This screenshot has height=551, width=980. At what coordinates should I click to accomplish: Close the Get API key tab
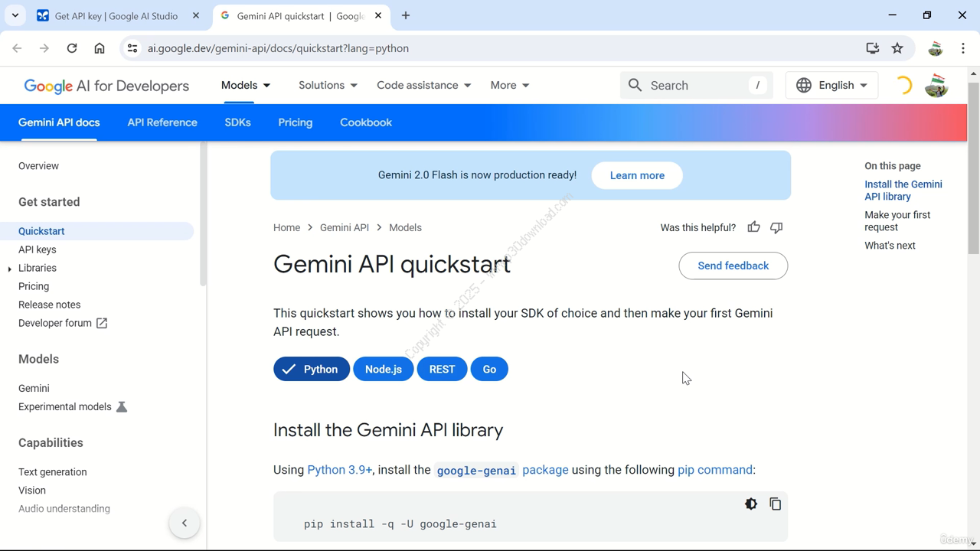(x=196, y=15)
